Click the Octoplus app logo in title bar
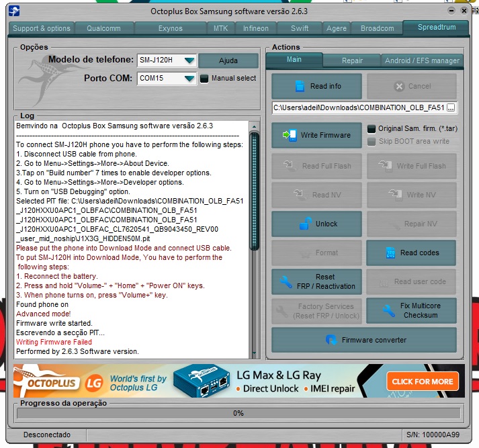 coord(14,11)
